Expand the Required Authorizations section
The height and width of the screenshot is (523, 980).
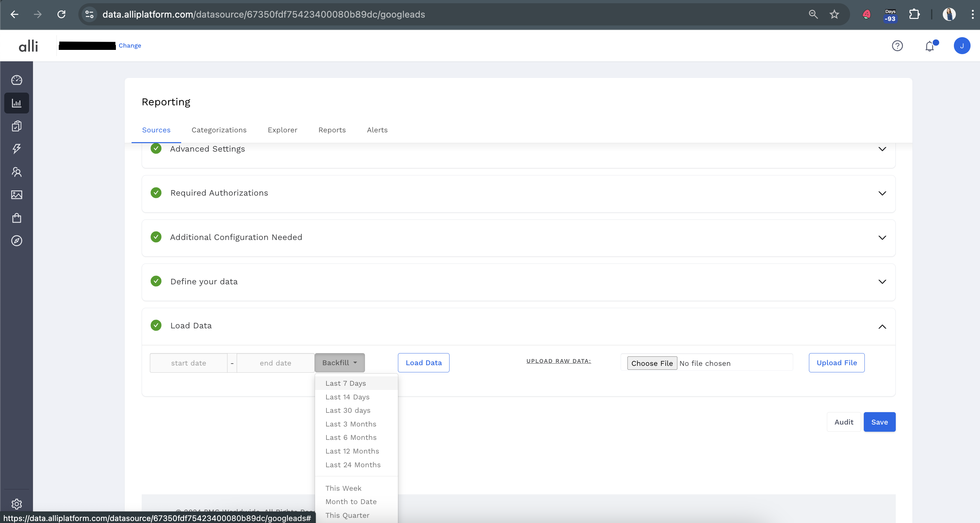point(882,193)
